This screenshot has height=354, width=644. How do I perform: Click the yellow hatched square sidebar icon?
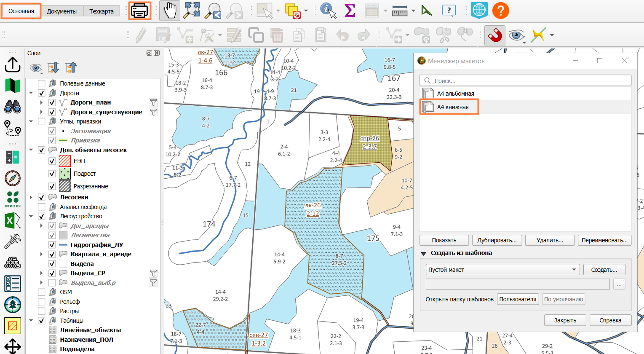click(x=13, y=325)
